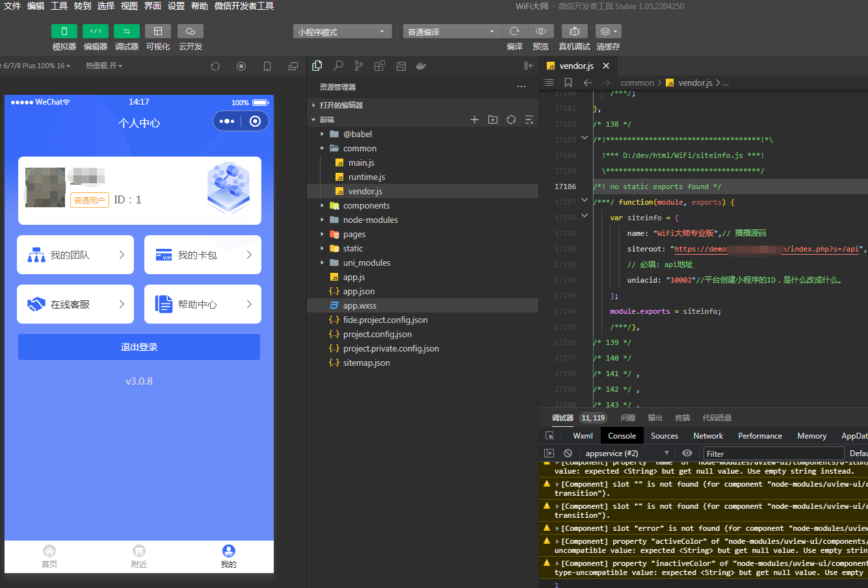
Task: Click the 预览 preview eye icon
Action: (540, 31)
